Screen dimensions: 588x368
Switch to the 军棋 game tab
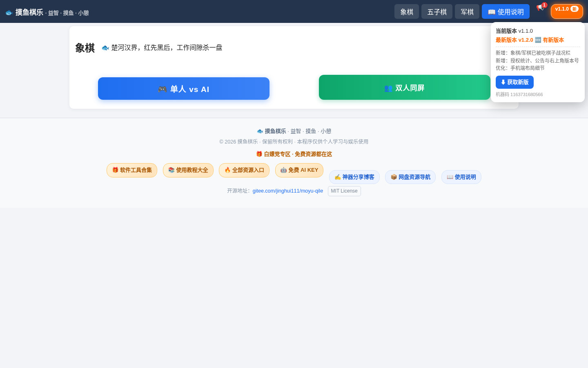(x=467, y=11)
